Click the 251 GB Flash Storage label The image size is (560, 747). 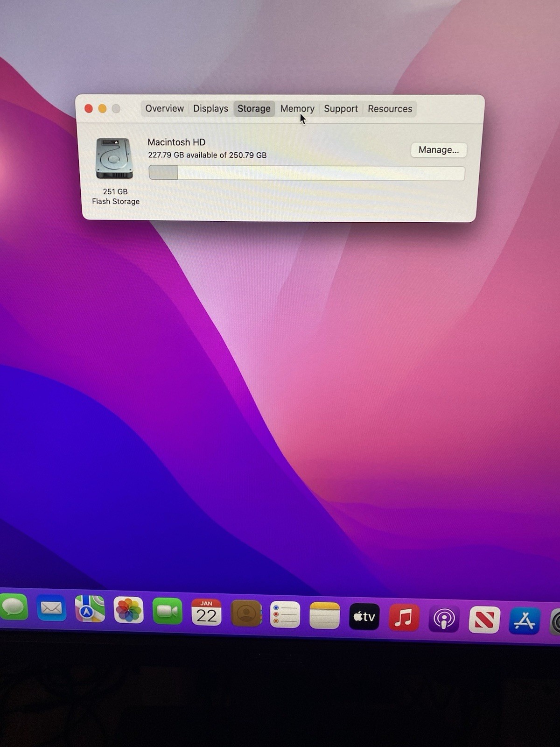(x=116, y=197)
